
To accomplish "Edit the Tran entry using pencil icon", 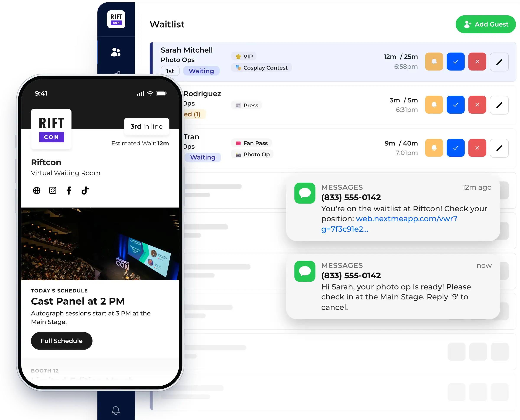I will point(499,148).
